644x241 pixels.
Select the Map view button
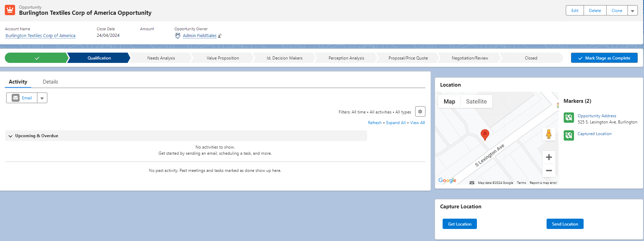click(449, 101)
